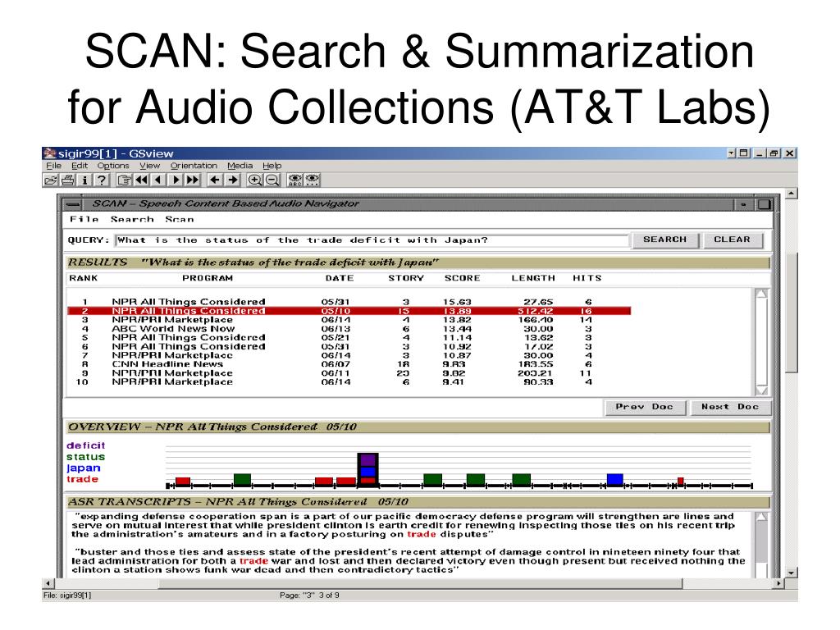Image resolution: width=840 pixels, height=630 pixels.
Task: Open the Media menu
Action: coord(240,166)
